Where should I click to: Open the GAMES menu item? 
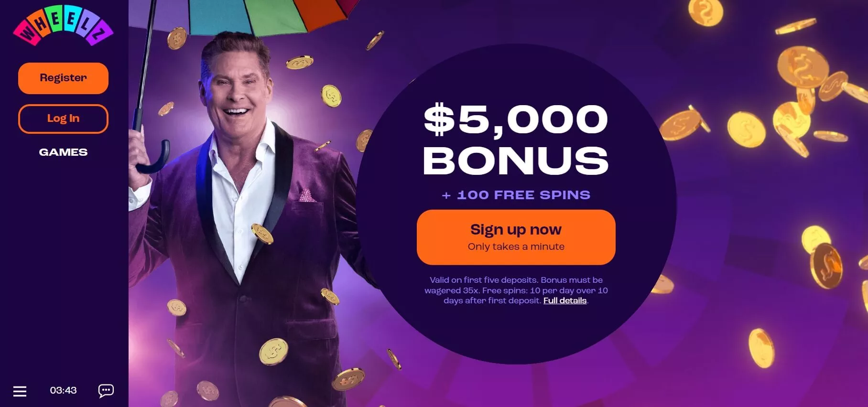click(x=63, y=152)
